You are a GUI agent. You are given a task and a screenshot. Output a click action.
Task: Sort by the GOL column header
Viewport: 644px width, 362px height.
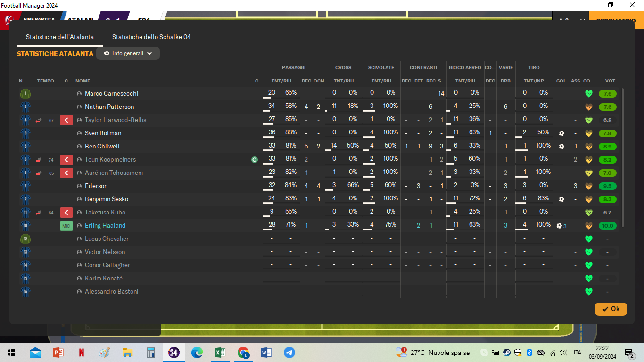[561, 81]
